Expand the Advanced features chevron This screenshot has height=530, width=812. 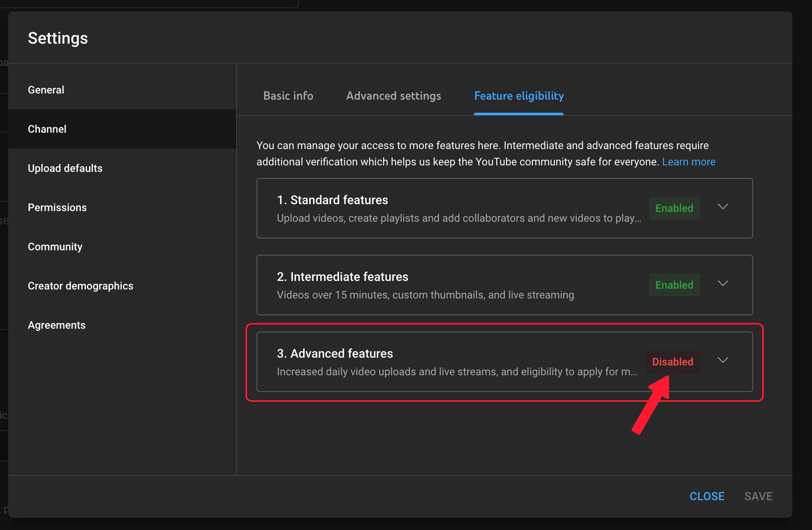pyautogui.click(x=723, y=360)
